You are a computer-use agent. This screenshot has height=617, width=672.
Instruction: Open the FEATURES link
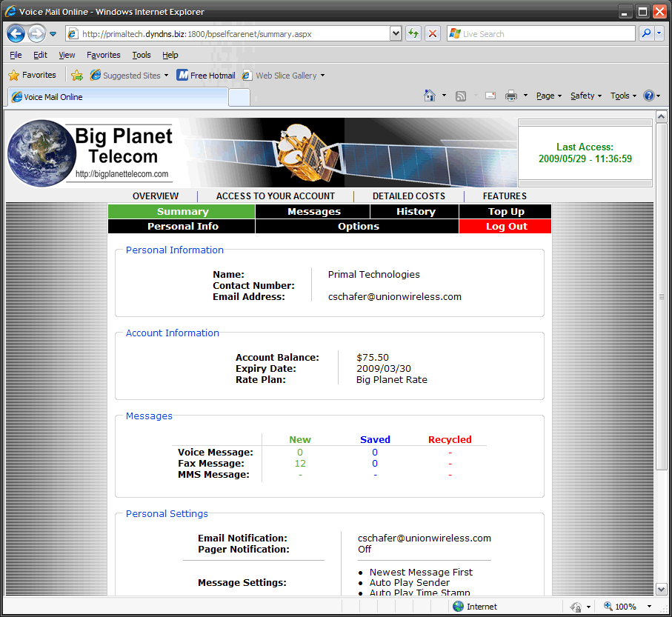point(505,196)
